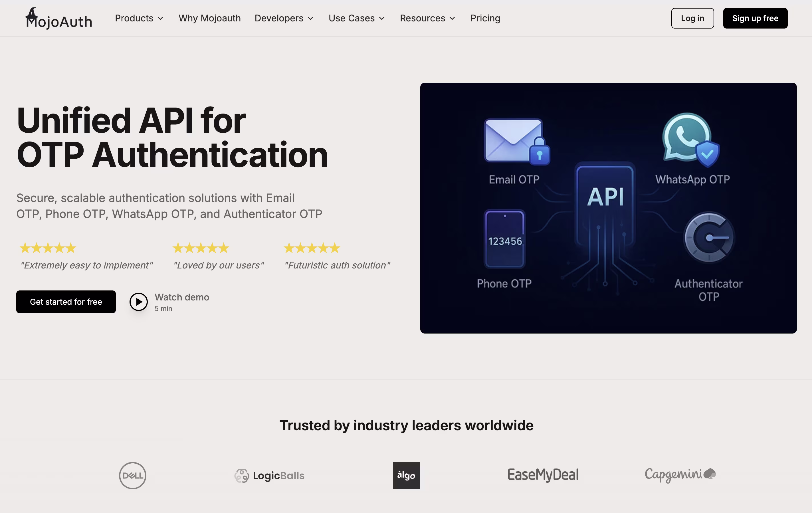Click the Phone OTP 123456 icon

coord(505,239)
